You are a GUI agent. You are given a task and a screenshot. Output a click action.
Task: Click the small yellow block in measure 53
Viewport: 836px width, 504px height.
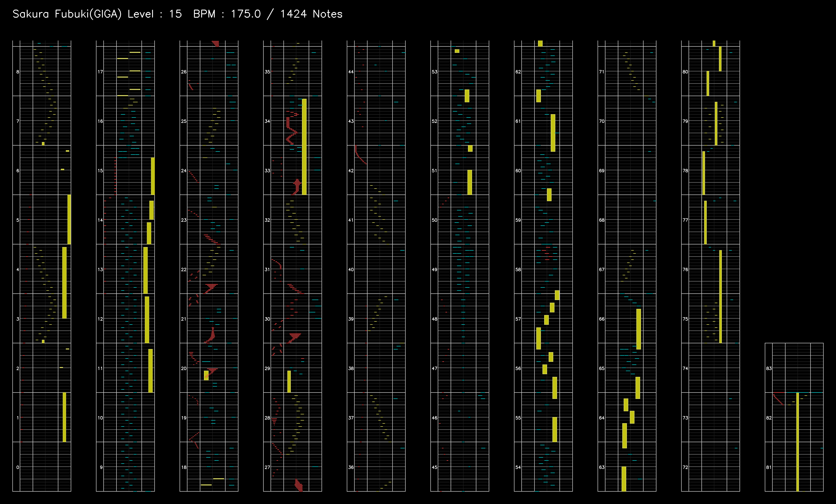point(457,51)
